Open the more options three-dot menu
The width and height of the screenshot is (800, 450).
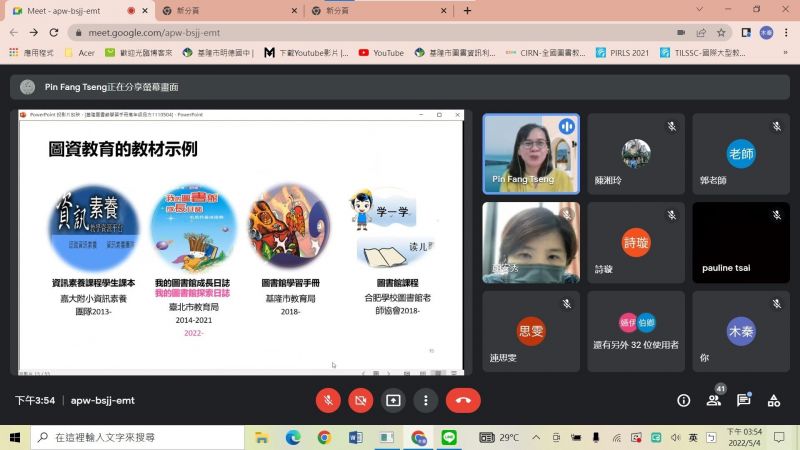(x=427, y=400)
